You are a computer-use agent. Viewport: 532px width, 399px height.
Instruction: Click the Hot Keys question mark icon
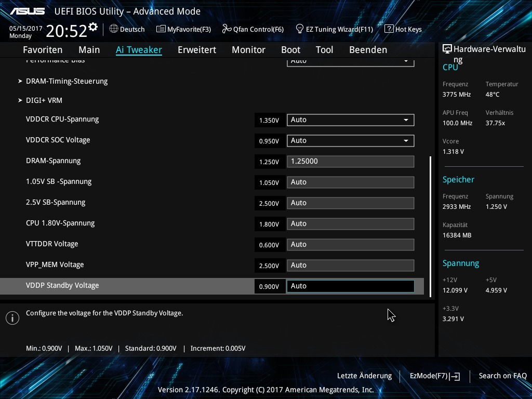(389, 29)
